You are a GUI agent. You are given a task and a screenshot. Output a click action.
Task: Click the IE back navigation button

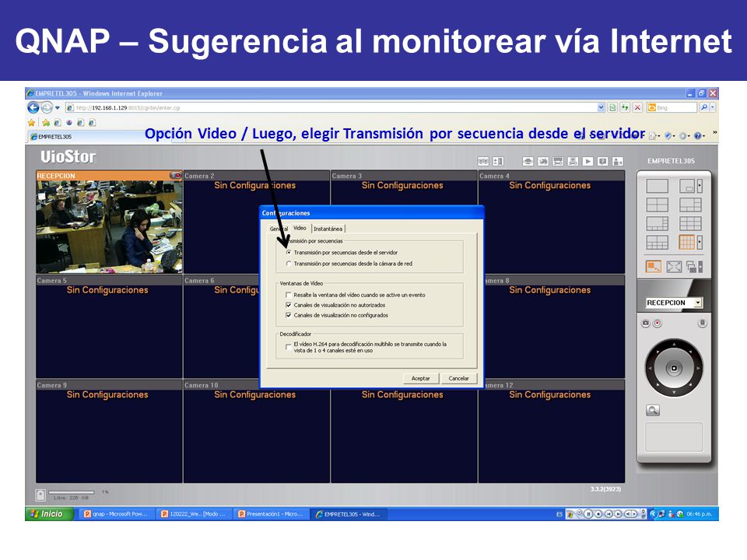33,107
